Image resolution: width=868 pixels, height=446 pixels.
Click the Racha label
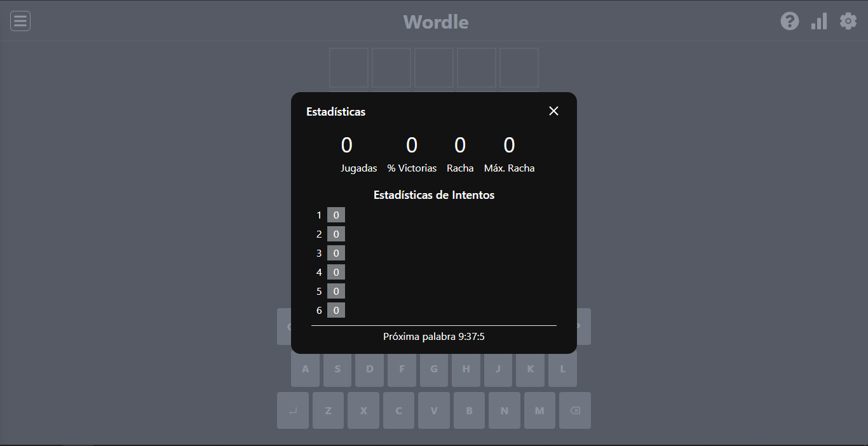point(460,168)
